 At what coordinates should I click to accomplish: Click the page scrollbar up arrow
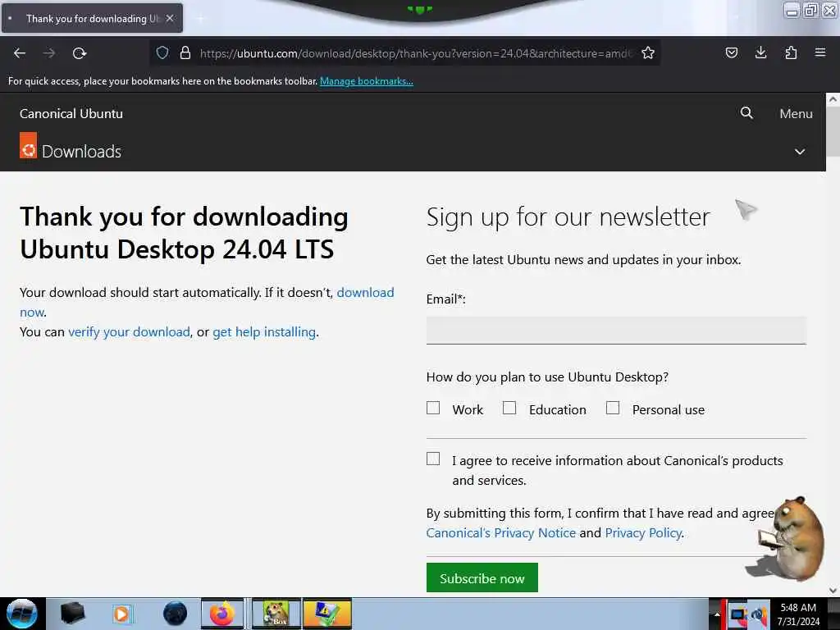(x=833, y=99)
